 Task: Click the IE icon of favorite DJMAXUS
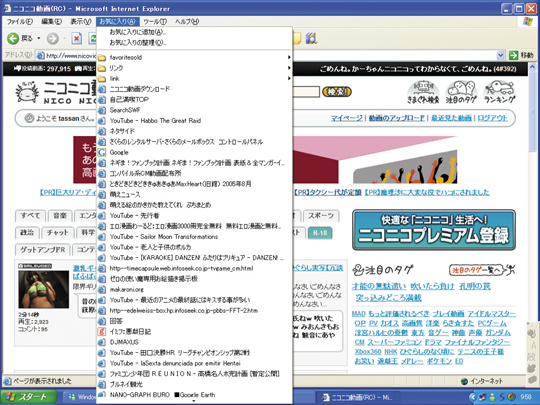point(102,342)
